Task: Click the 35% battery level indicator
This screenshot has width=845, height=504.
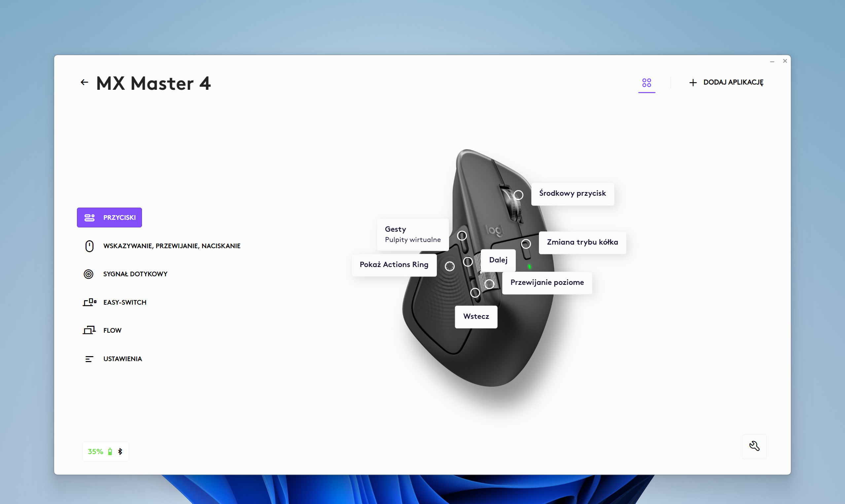Action: click(x=95, y=452)
